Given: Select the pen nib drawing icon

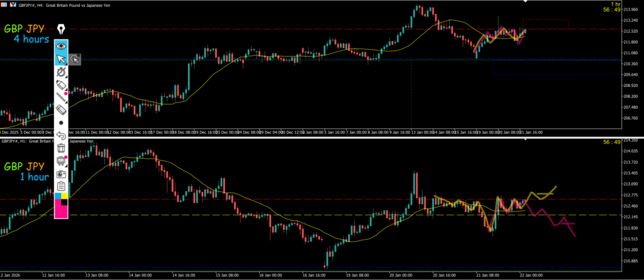Looking at the screenshot, I should click(x=61, y=30).
